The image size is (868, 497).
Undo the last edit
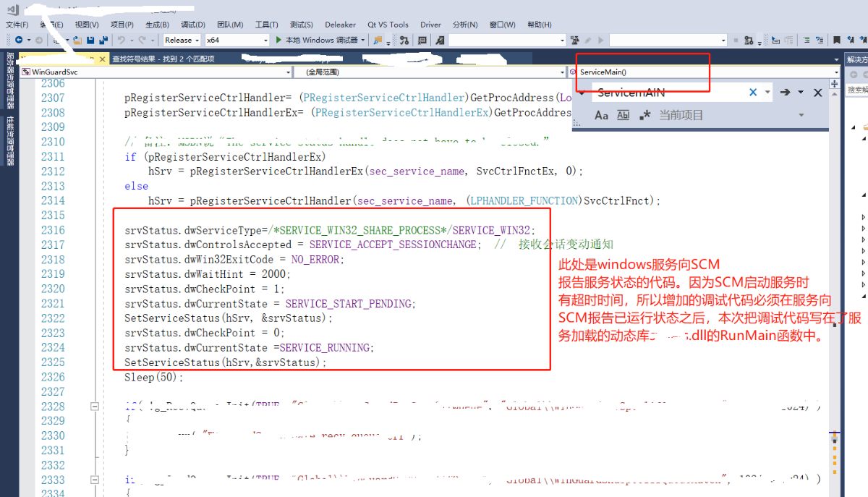pos(122,40)
